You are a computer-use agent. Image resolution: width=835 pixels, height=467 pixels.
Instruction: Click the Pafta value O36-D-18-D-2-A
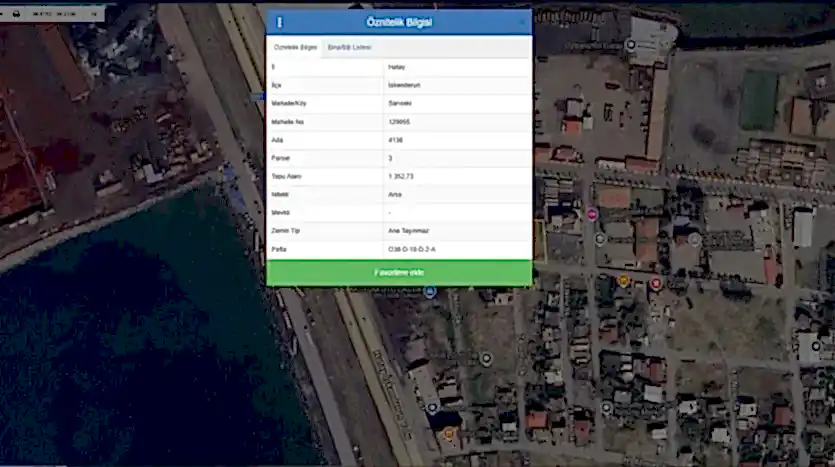click(412, 248)
